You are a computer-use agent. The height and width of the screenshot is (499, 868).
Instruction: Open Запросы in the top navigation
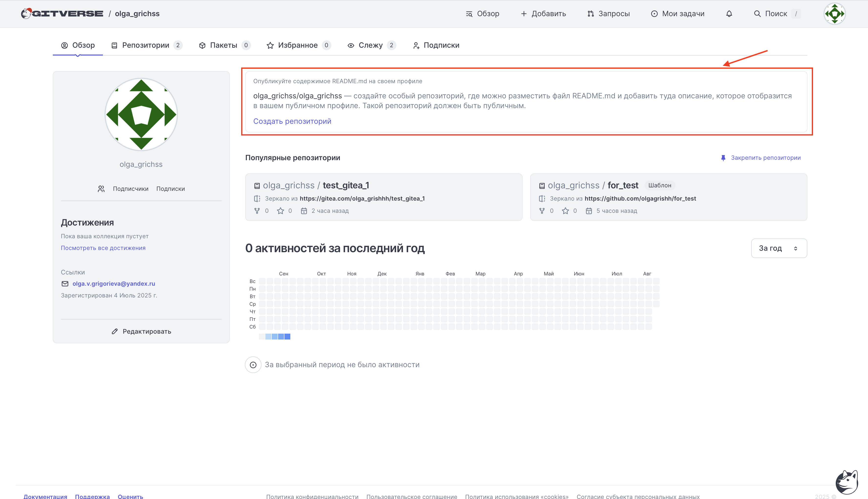(x=608, y=14)
